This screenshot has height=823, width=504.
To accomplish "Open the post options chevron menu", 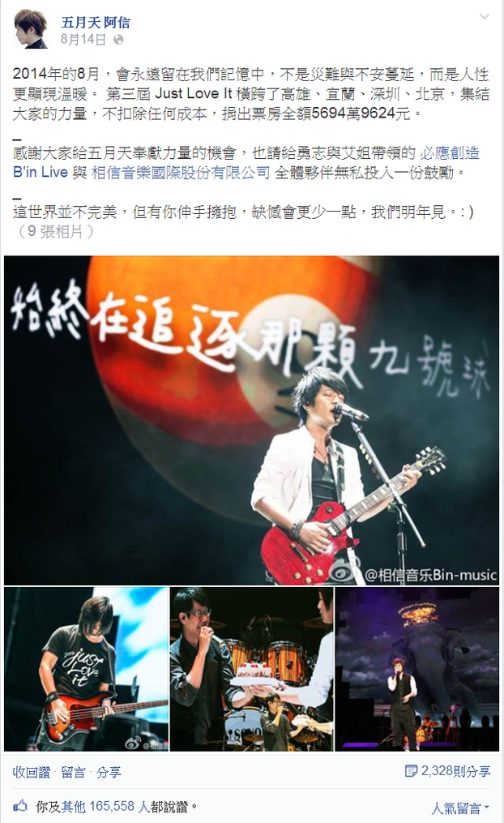I will click(x=484, y=17).
